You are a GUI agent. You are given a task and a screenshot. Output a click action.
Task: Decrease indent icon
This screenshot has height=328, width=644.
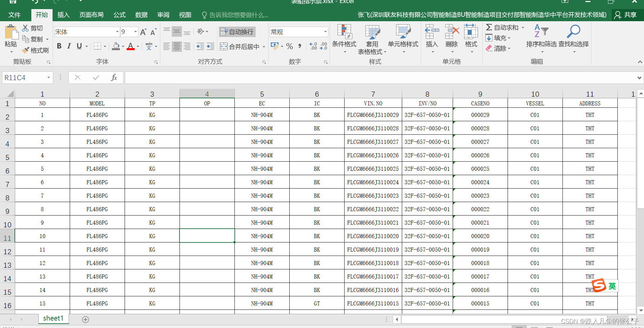tap(200, 46)
